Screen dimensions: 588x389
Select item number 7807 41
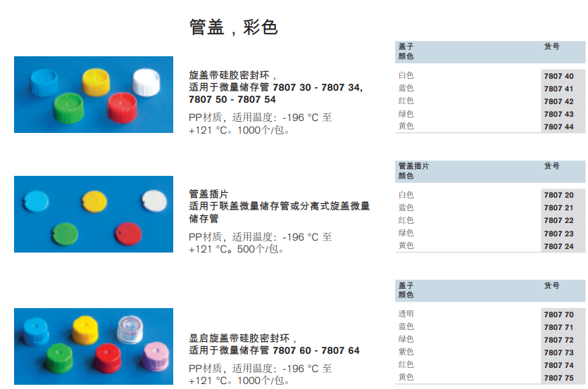[x=558, y=89]
